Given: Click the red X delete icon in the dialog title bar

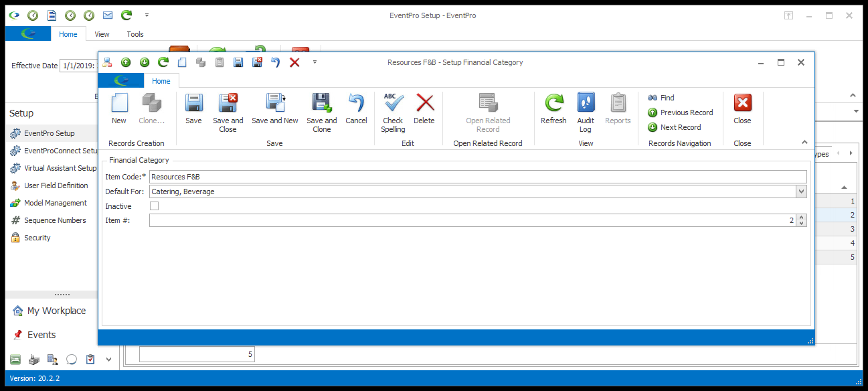Looking at the screenshot, I should (294, 62).
